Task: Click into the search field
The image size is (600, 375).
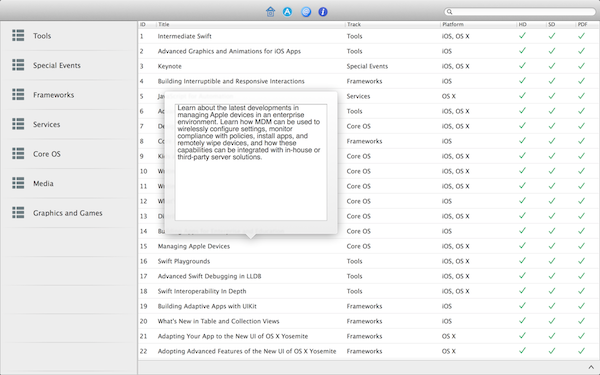Action: click(520, 12)
